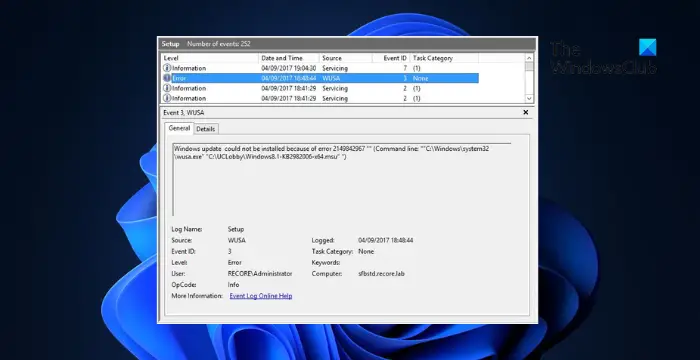This screenshot has width=700, height=360.
Task: Click scroll up arrow of event list
Action: coord(529,58)
